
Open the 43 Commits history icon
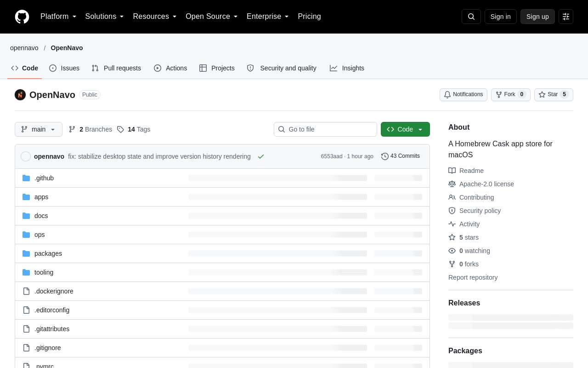(385, 156)
